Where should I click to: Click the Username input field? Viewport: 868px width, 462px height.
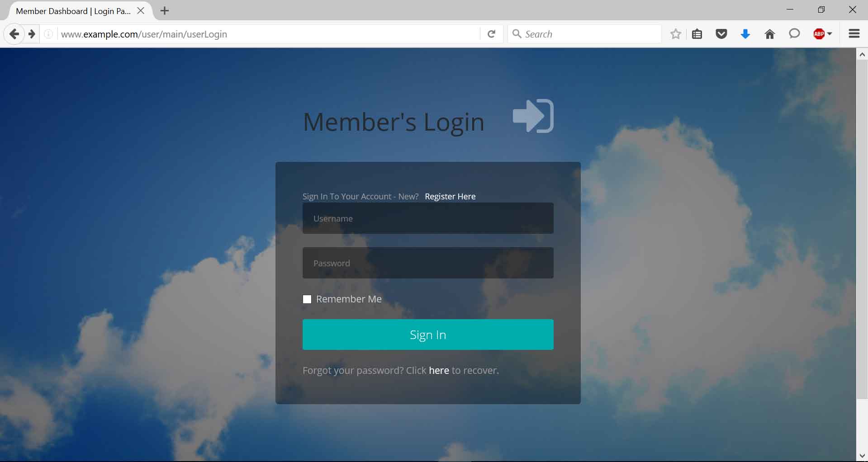428,218
